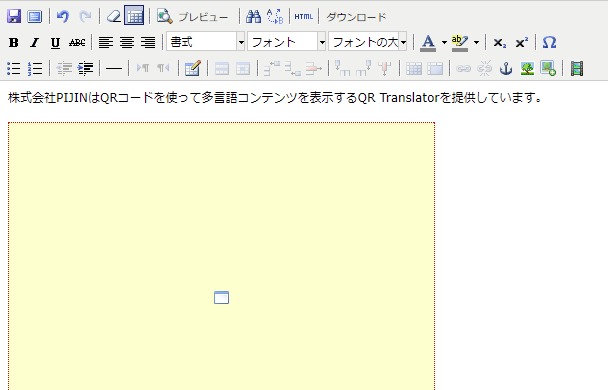Click the insert table with pencil icon
608x390 pixels.
click(192, 69)
